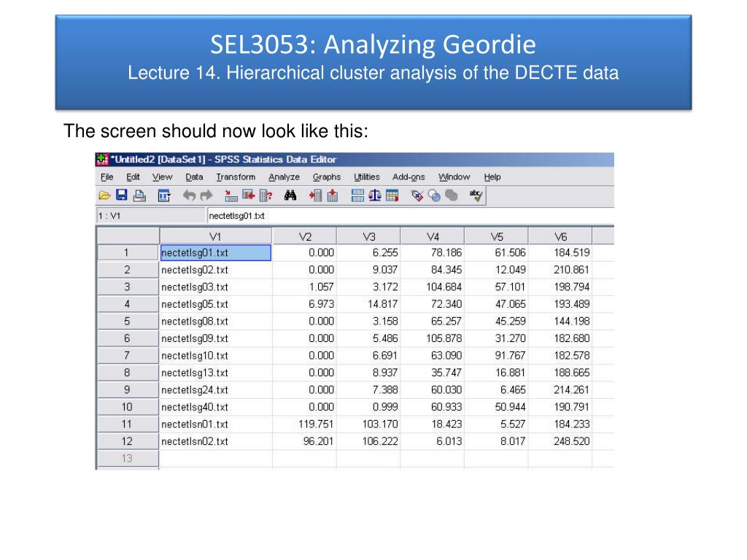The width and height of the screenshot is (747, 560).
Task: Select the V2 column header
Action: coord(305,237)
